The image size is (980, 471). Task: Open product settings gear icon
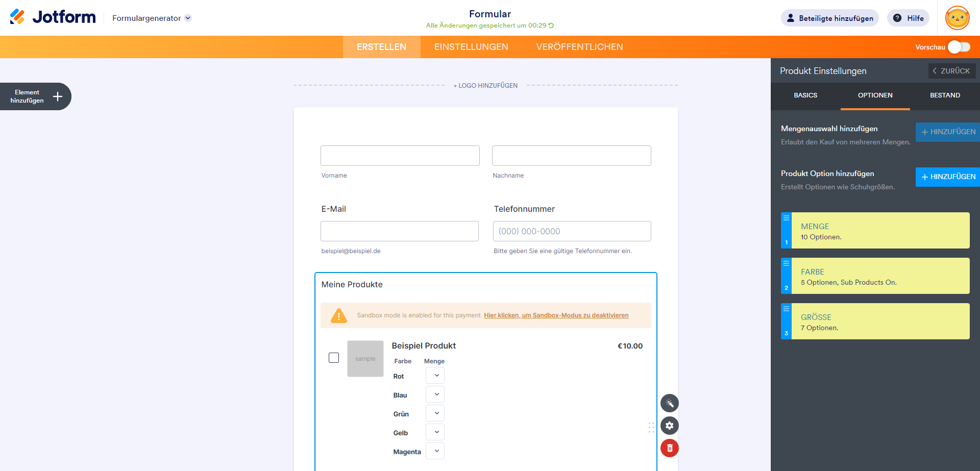pyautogui.click(x=670, y=426)
